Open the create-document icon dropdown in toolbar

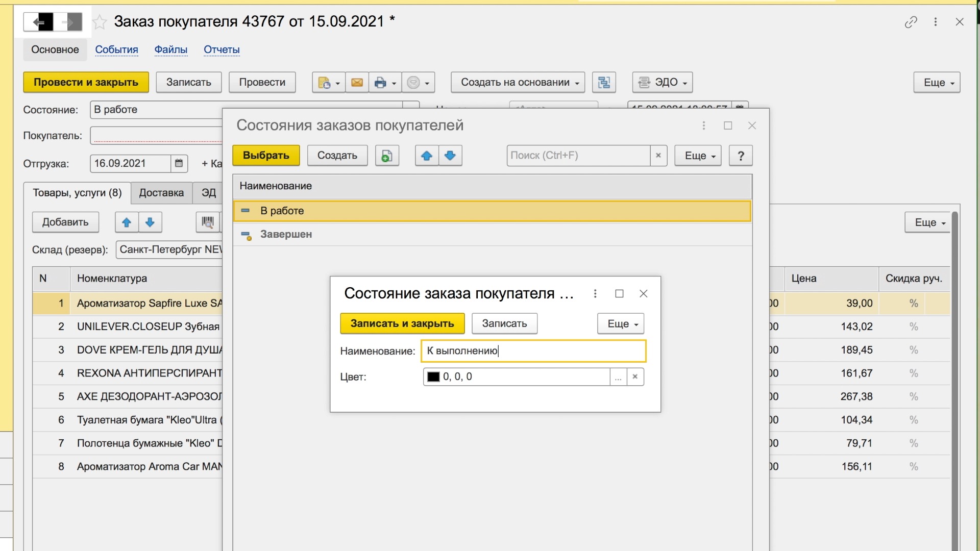pos(328,82)
